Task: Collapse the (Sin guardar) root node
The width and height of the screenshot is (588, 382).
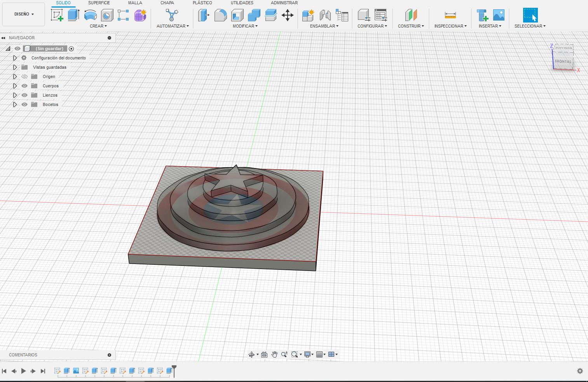Action: pos(8,49)
